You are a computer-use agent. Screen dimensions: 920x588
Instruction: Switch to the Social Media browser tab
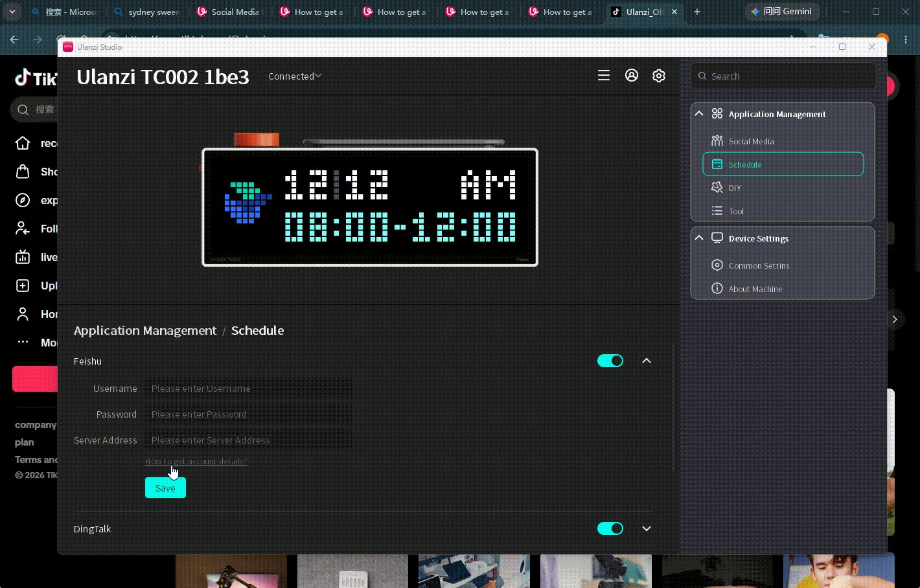230,12
